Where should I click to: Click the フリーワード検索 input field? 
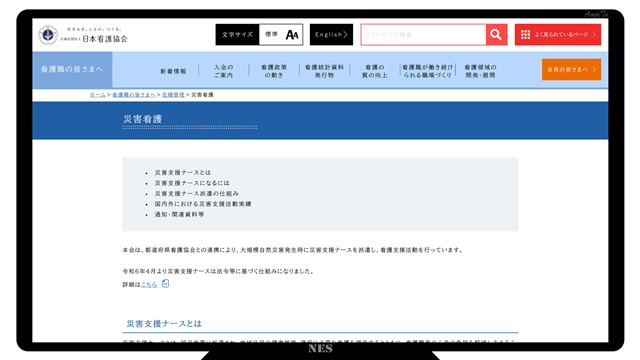(423, 35)
